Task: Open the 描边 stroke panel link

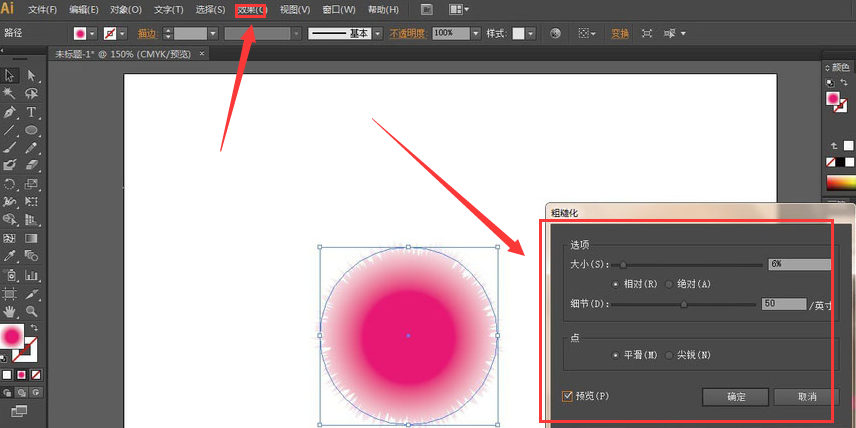Action: pyautogui.click(x=147, y=34)
